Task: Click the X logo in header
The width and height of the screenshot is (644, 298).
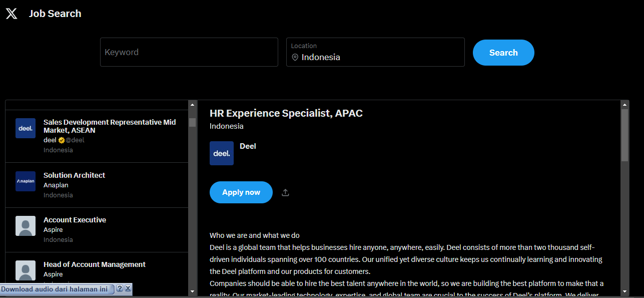Action: pyautogui.click(x=12, y=14)
